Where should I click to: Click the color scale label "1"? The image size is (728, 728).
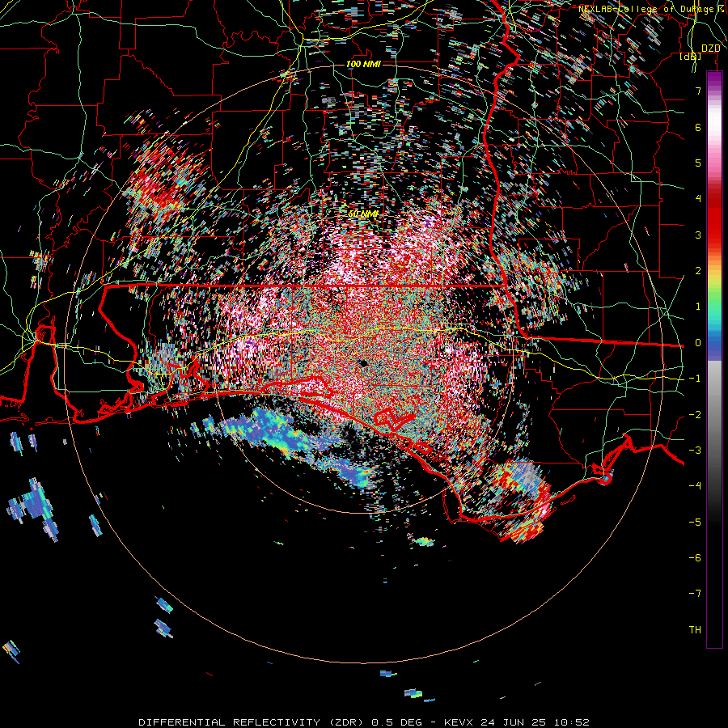[x=698, y=307]
